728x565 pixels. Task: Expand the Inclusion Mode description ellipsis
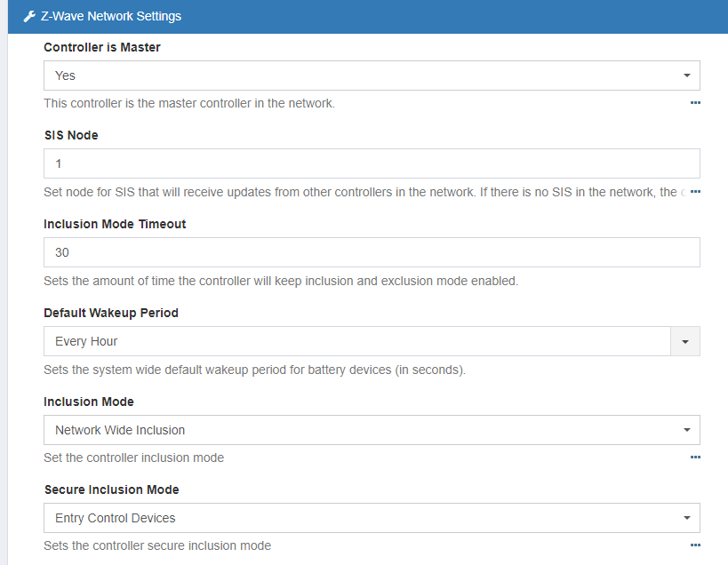[695, 458]
